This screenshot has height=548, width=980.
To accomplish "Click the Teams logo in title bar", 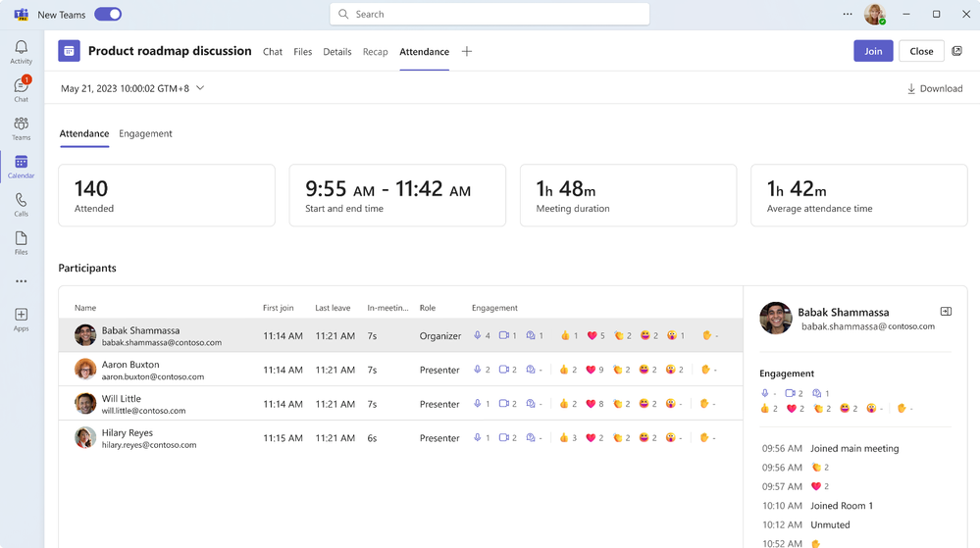I will (22, 14).
